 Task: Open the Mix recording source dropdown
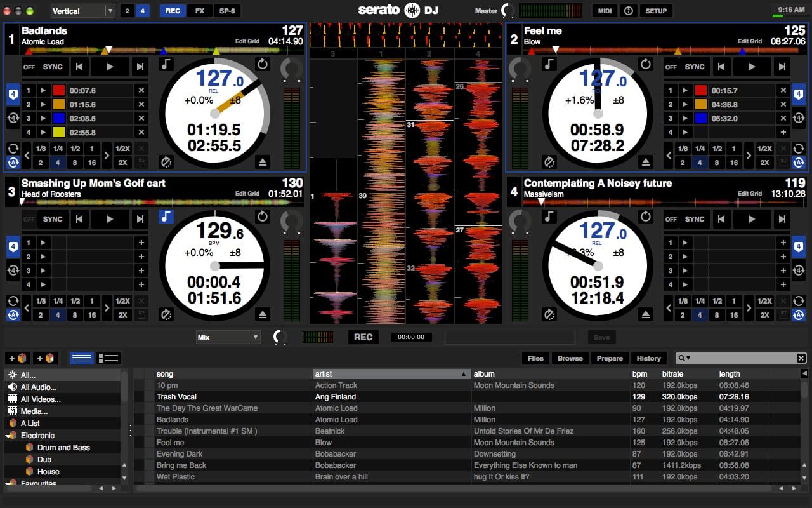click(228, 337)
